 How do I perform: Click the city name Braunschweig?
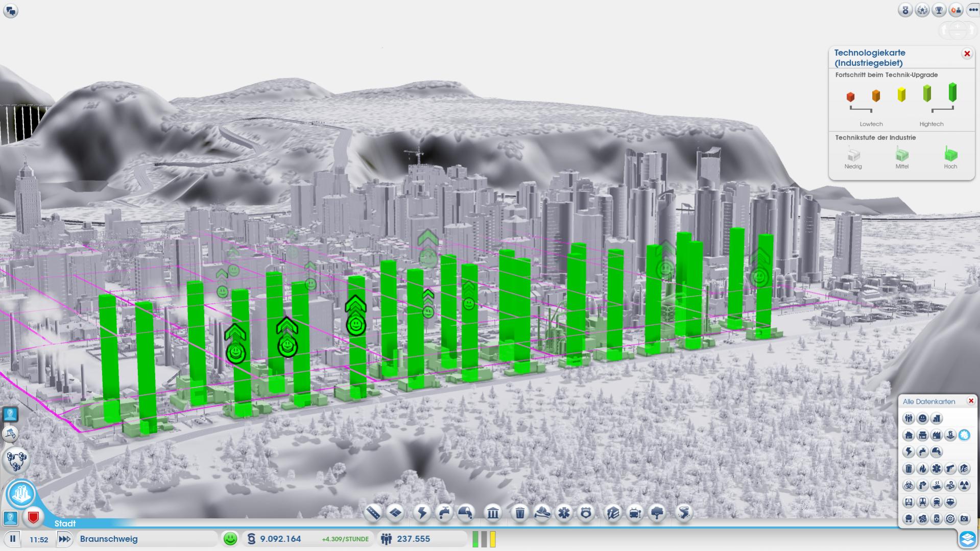(109, 539)
